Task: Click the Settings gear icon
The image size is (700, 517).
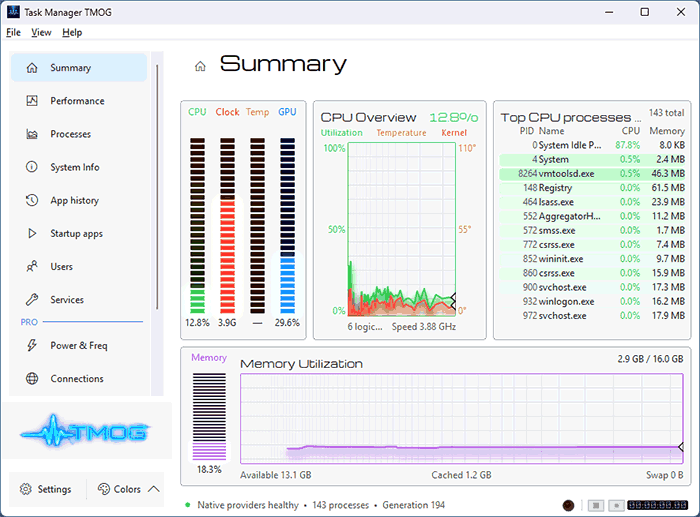Action: tap(26, 489)
